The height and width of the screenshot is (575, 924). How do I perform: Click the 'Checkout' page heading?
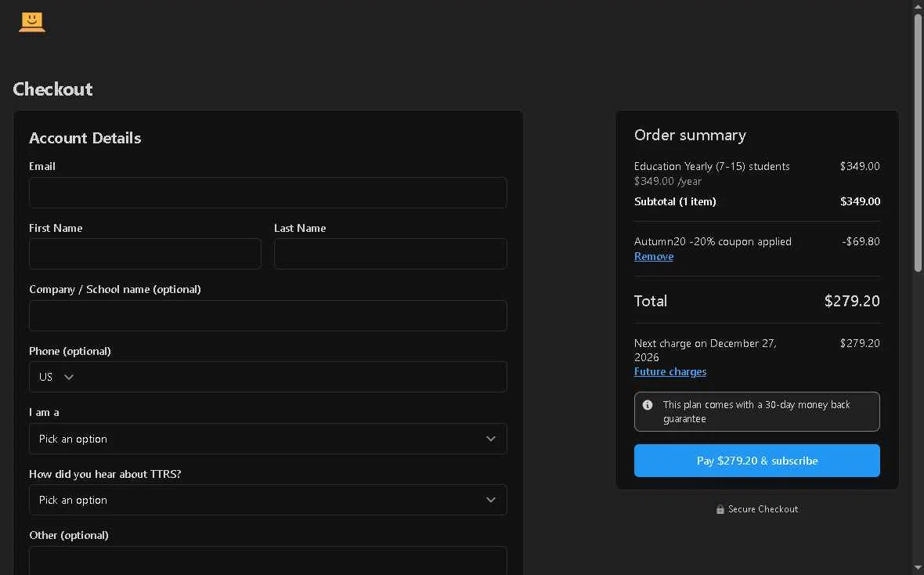point(52,89)
